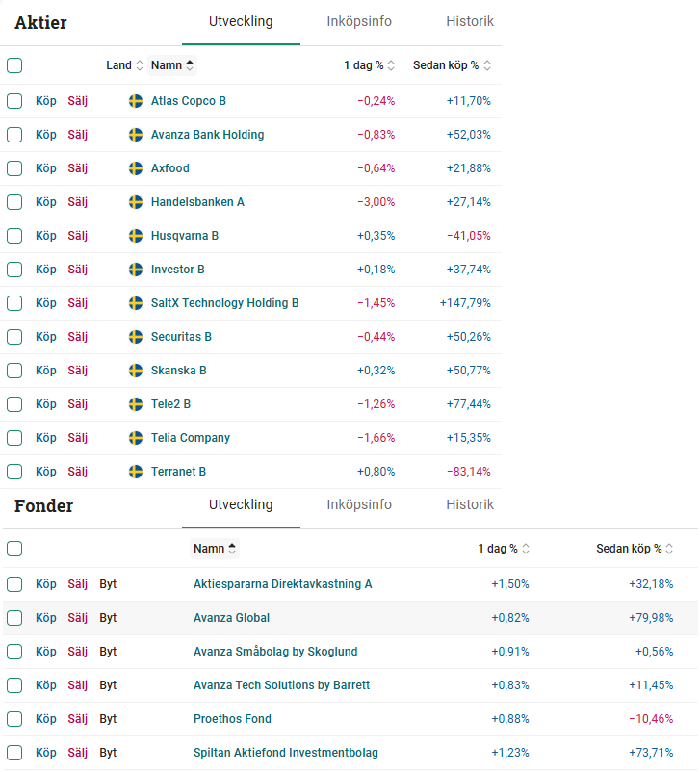Click the sort arrows beside Land column
The image size is (700, 772).
(x=140, y=65)
